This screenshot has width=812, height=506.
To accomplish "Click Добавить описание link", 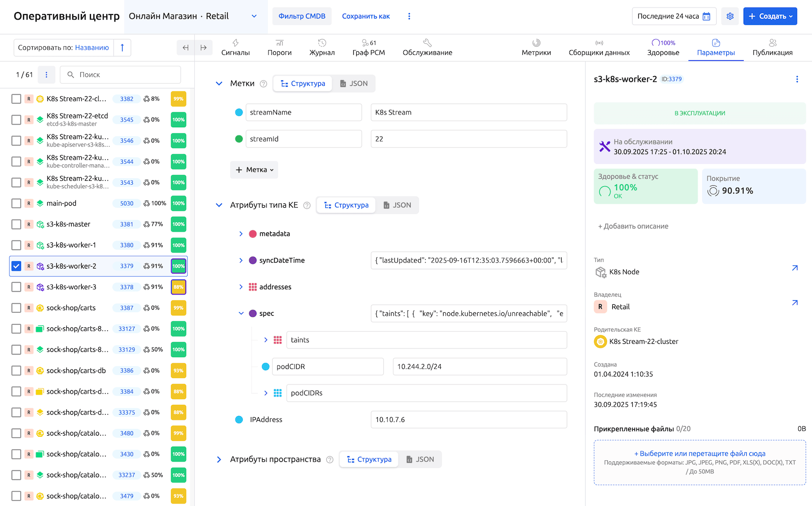I will pos(633,226).
